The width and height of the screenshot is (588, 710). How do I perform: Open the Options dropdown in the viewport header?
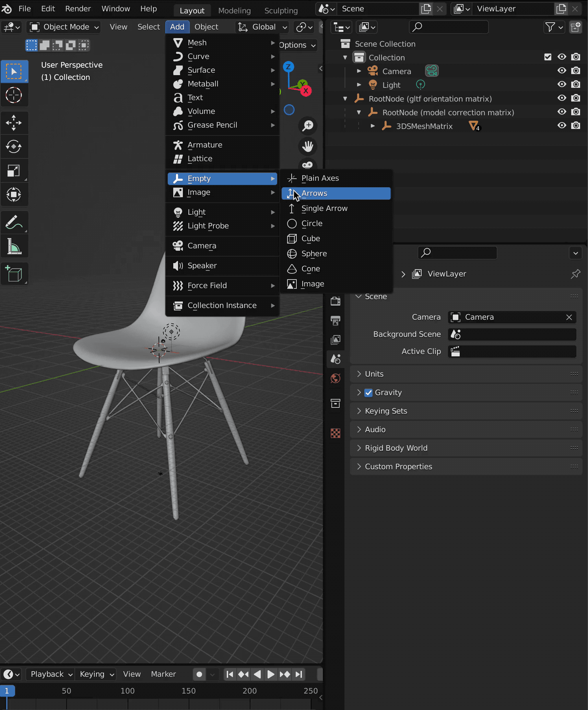(x=297, y=45)
